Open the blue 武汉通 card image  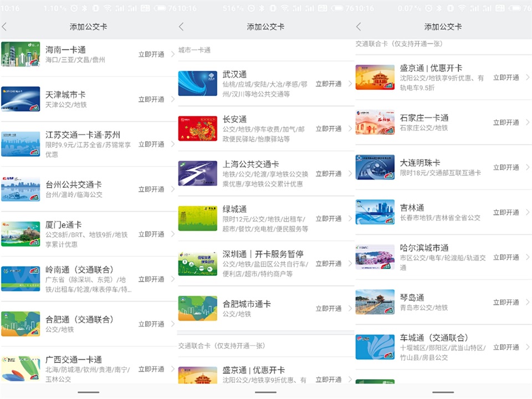point(198,84)
